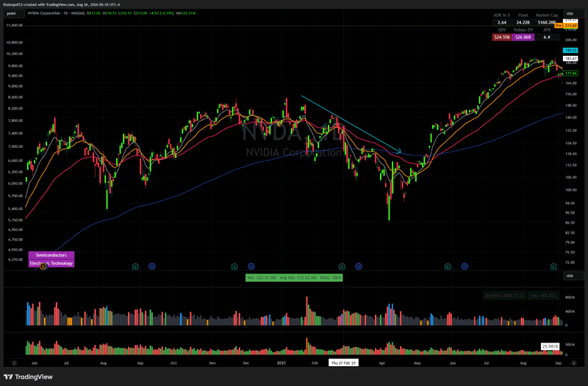Toggle the A auto-scale button at axis corner
Image resolution: width=588 pixels, height=386 pixels.
574,362
